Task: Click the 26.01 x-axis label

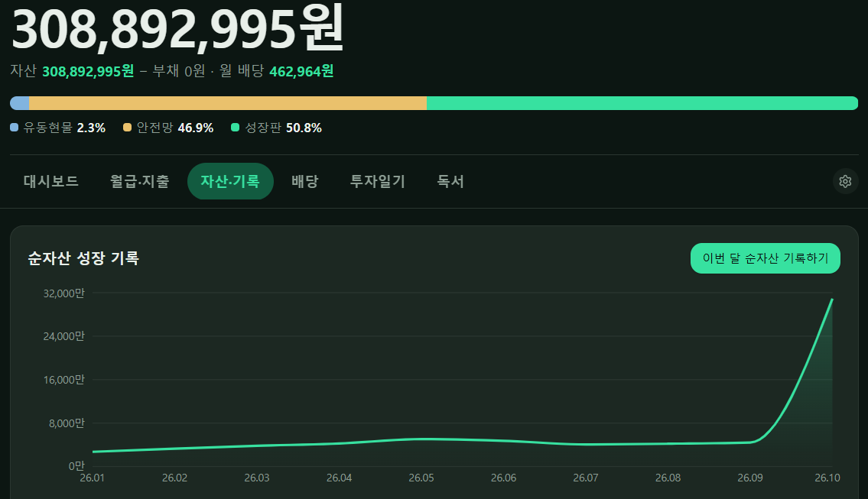Action: point(93,478)
